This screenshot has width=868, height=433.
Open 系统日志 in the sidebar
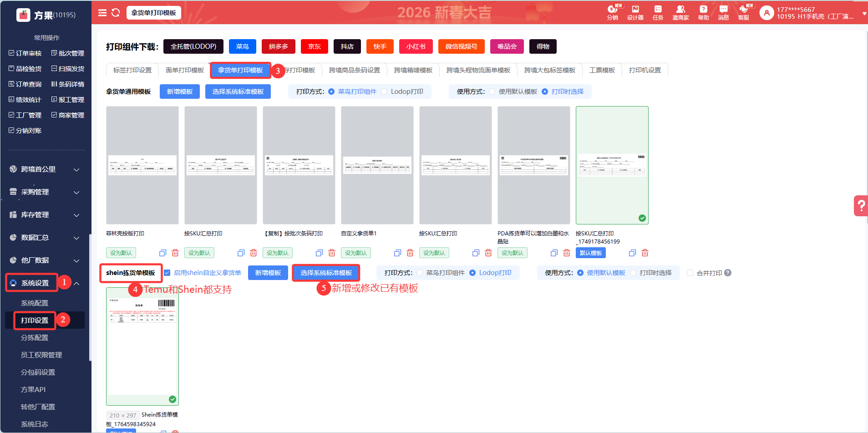tap(35, 424)
